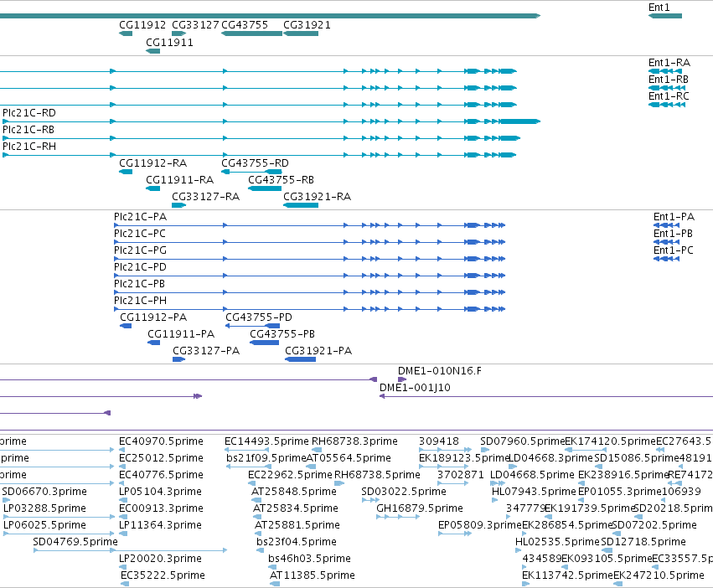Screen dimensions: 713x588
Task: Select the Ent1-PB protein label
Action: tap(673, 234)
